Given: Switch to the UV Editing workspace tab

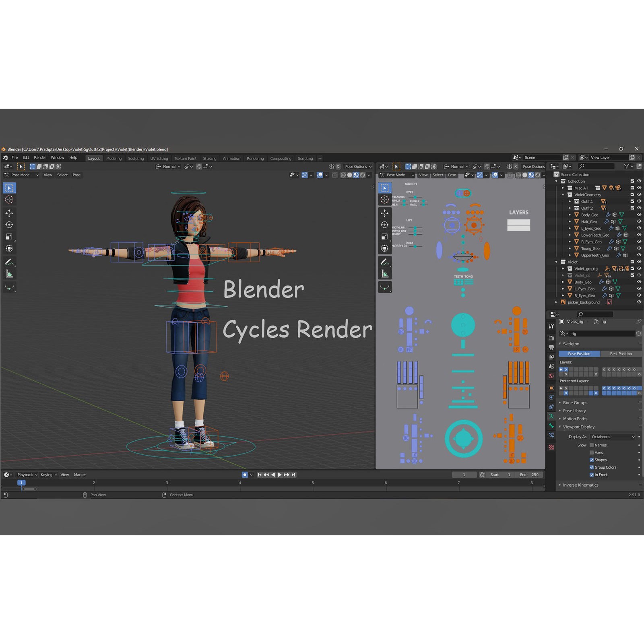Looking at the screenshot, I should 159,159.
